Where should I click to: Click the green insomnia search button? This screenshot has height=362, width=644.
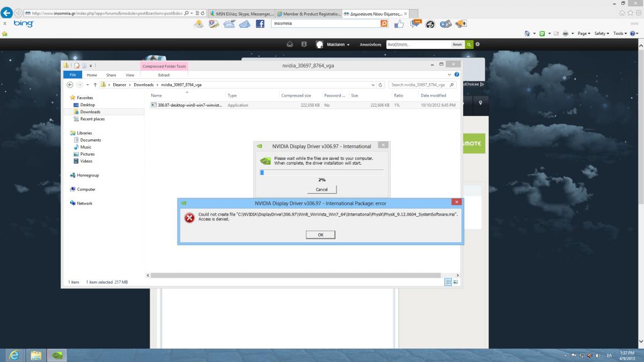click(x=469, y=45)
